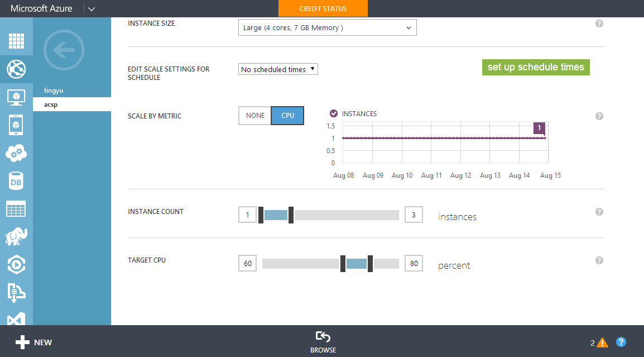Click the Aug 15 chart axis label
The height and width of the screenshot is (357, 644).
550,175
